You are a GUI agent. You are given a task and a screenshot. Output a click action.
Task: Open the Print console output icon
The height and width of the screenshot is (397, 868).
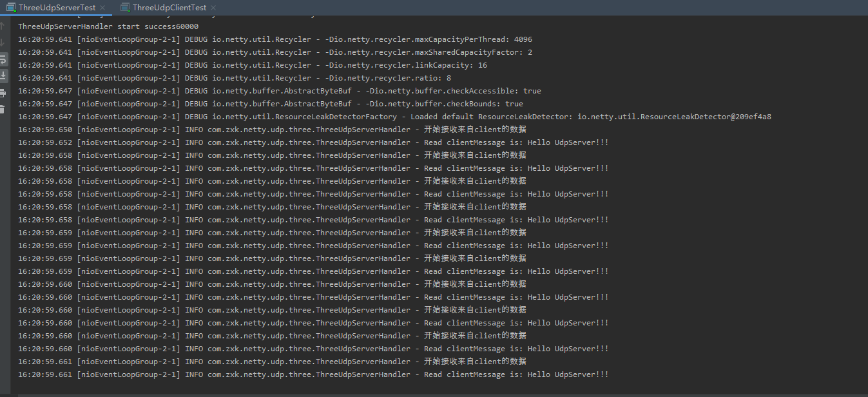point(4,92)
